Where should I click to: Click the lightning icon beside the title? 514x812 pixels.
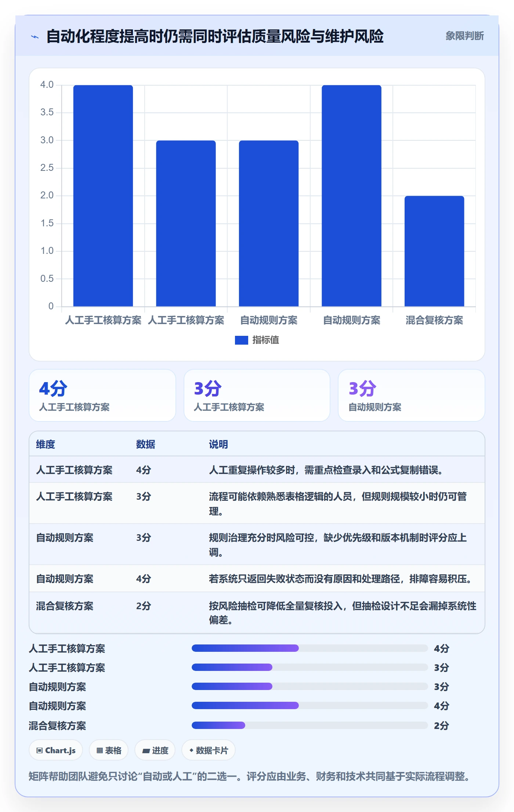[x=35, y=36]
